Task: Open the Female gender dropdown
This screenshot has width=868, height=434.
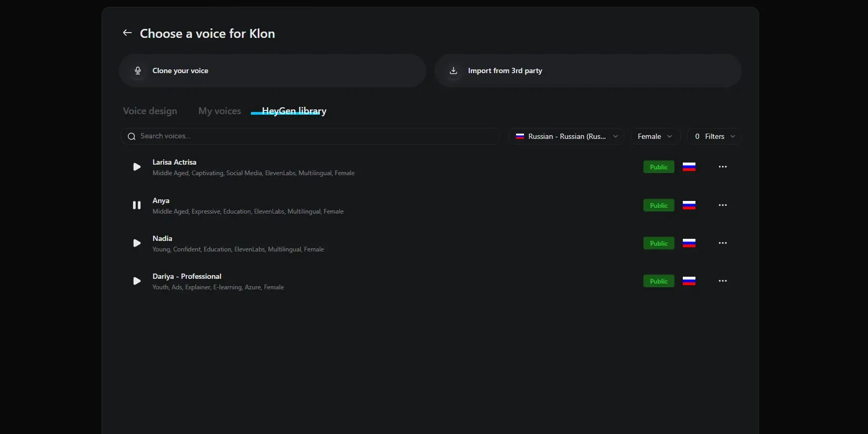Action: (655, 136)
